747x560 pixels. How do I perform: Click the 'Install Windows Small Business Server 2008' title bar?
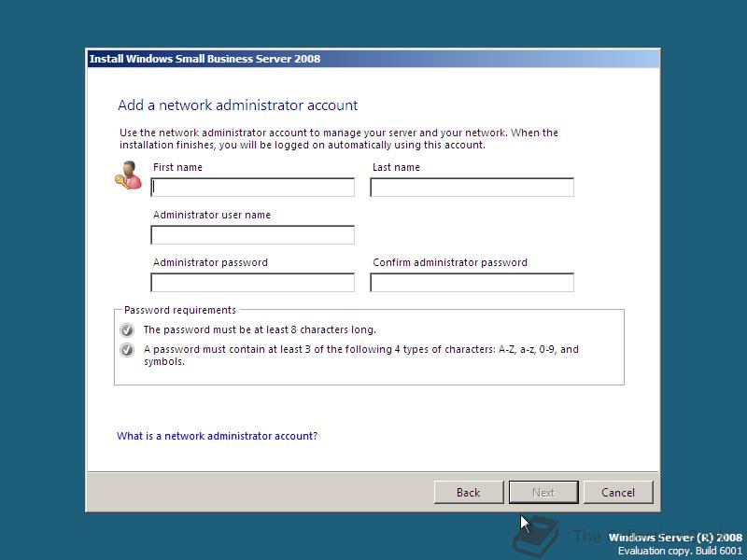point(373,59)
